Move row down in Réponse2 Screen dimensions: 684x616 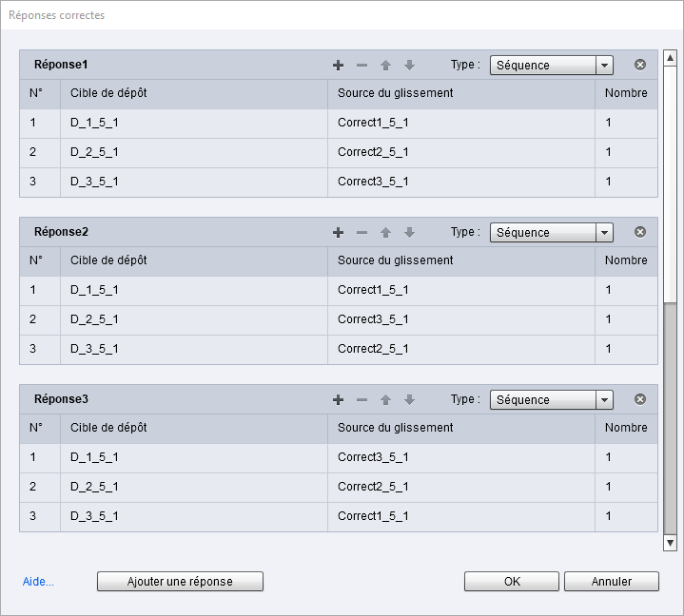(x=409, y=232)
